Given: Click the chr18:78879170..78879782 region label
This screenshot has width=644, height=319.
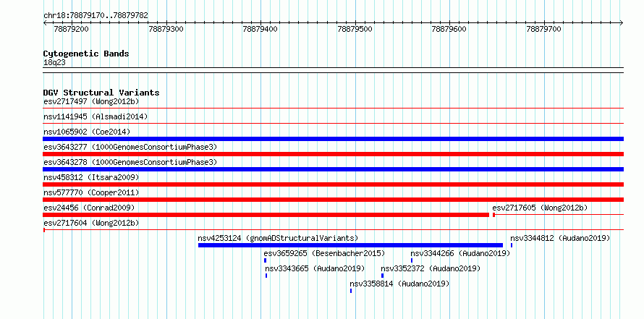Looking at the screenshot, I should (x=96, y=16).
